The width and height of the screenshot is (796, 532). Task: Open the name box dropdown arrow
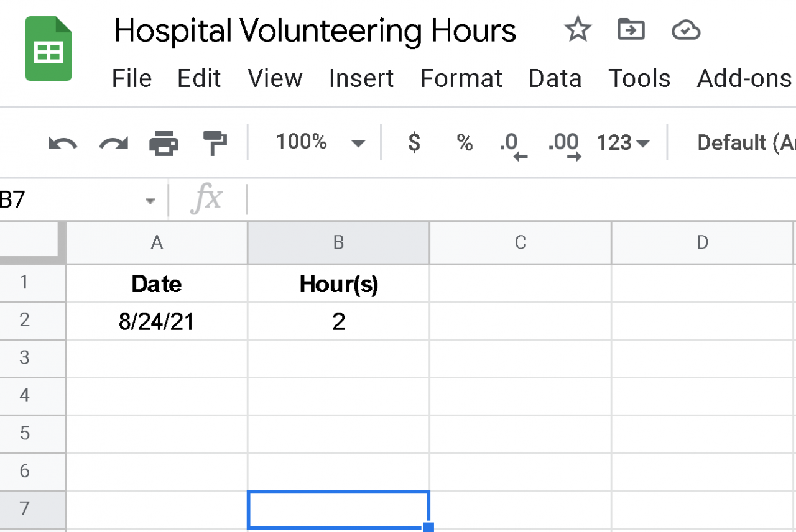coord(150,201)
